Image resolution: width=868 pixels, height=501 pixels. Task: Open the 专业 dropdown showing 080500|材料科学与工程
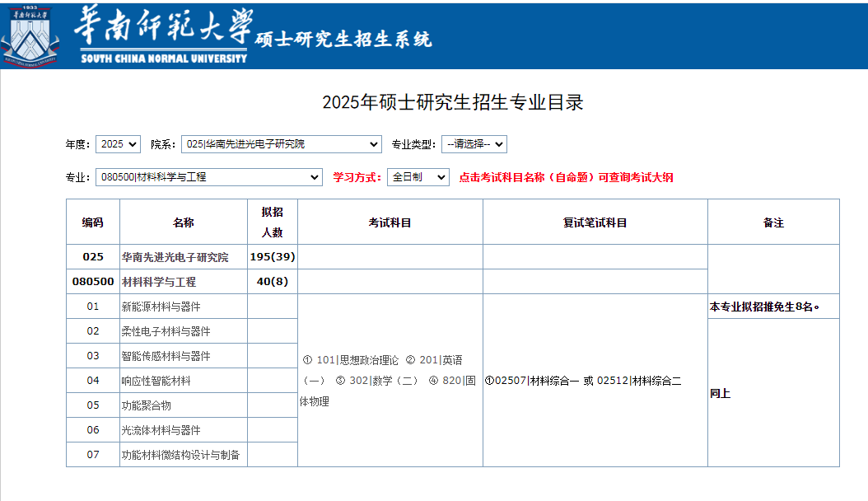(208, 177)
